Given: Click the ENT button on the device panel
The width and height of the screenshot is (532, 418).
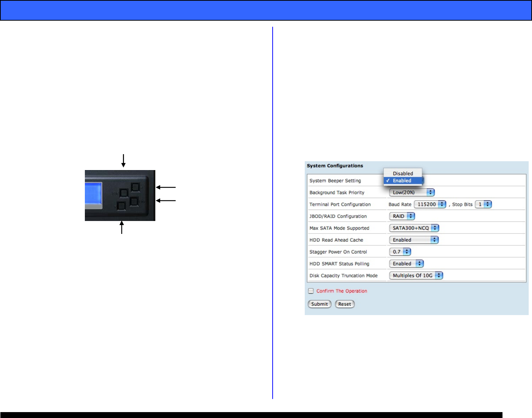Looking at the screenshot, I should point(134,201).
